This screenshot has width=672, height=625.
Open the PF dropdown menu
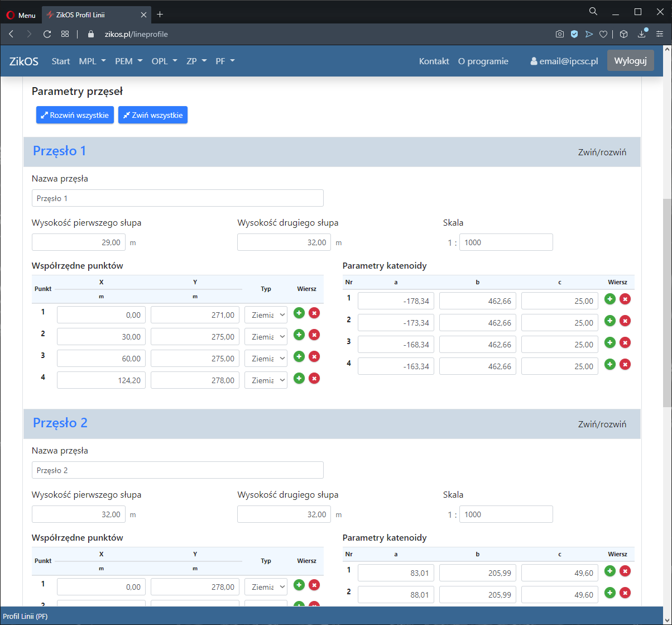coord(225,61)
